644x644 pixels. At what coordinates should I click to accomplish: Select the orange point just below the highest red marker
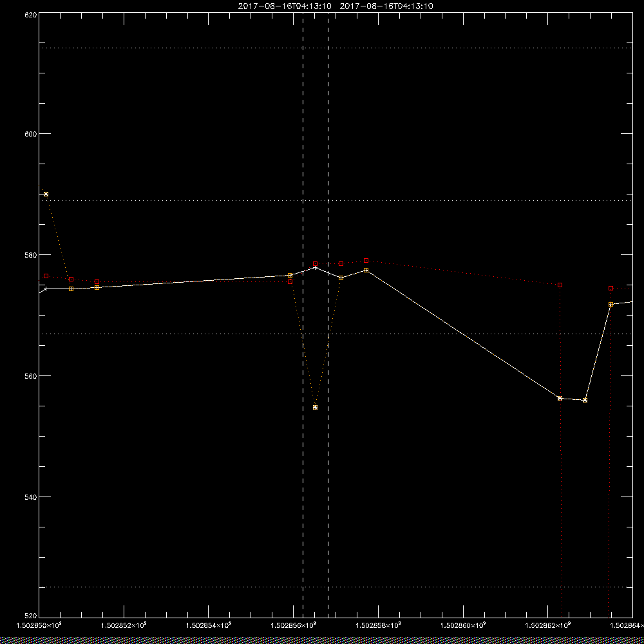[366, 270]
